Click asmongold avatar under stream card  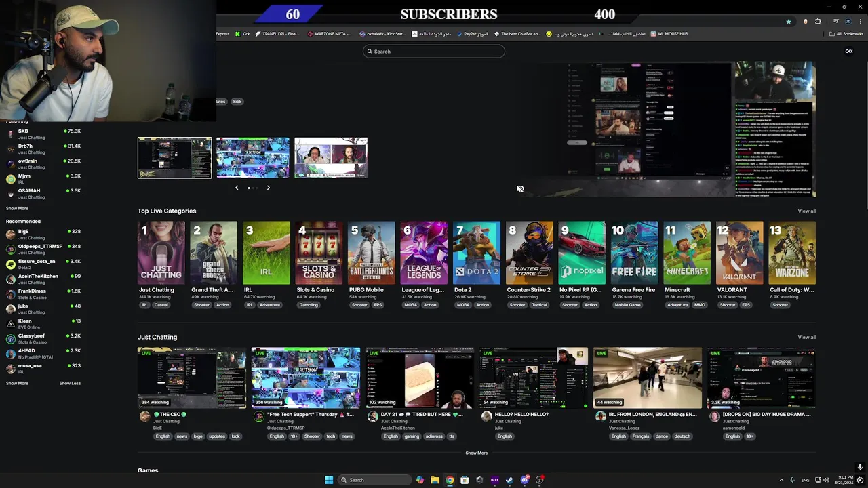pyautogui.click(x=714, y=417)
